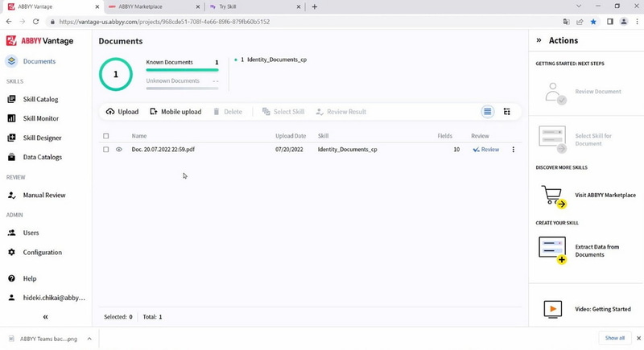Open Data Catalogs
644x350 pixels.
click(x=43, y=157)
